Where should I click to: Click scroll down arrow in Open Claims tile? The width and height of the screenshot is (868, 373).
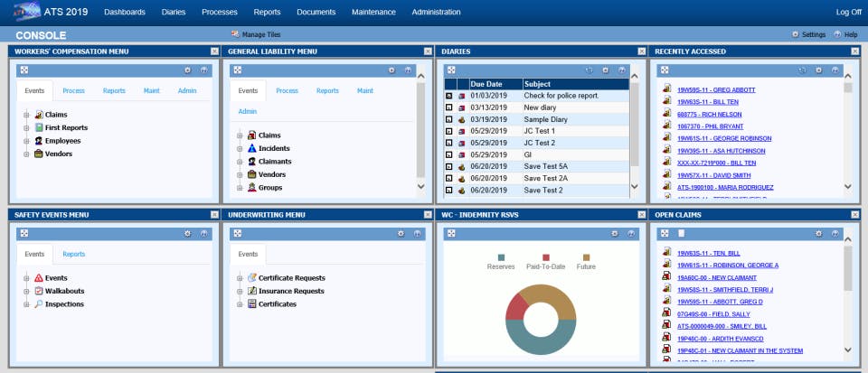[847, 350]
